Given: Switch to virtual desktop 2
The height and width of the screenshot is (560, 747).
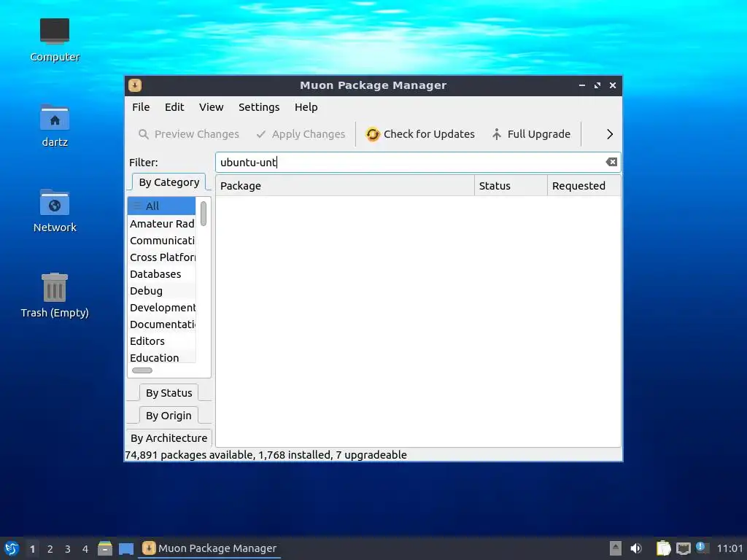Looking at the screenshot, I should (50, 549).
